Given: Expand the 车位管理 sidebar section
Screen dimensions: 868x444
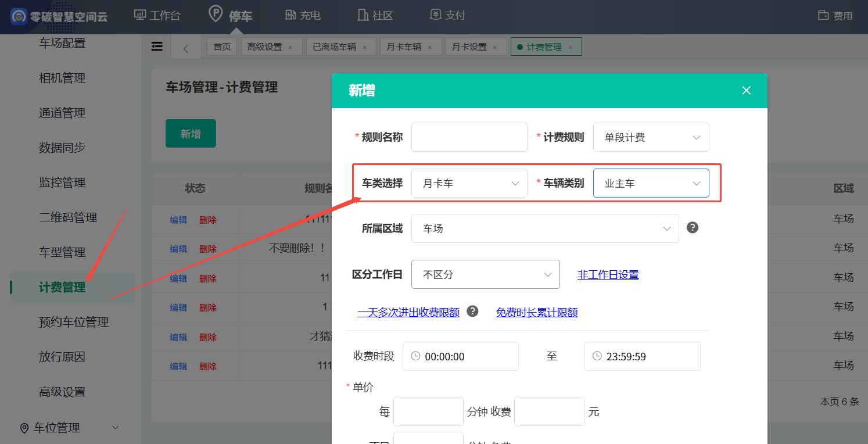Looking at the screenshot, I should pyautogui.click(x=70, y=428).
